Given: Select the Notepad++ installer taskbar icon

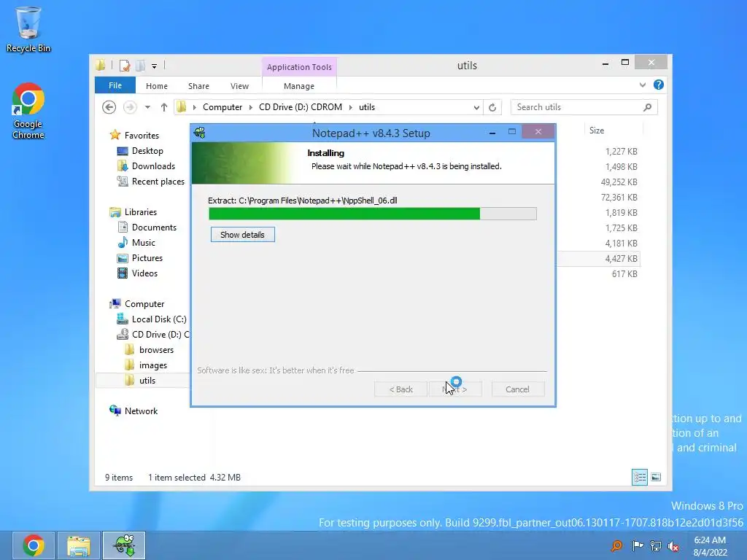Looking at the screenshot, I should pyautogui.click(x=124, y=545).
